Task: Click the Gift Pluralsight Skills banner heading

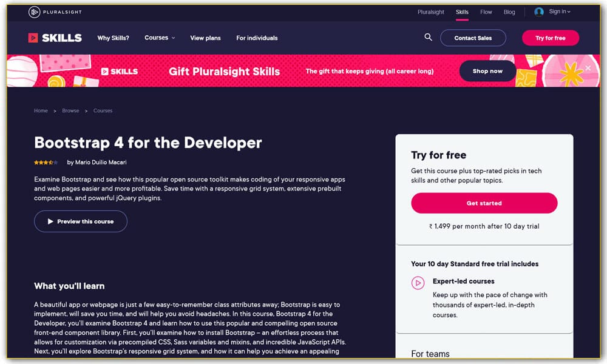Action: point(224,72)
